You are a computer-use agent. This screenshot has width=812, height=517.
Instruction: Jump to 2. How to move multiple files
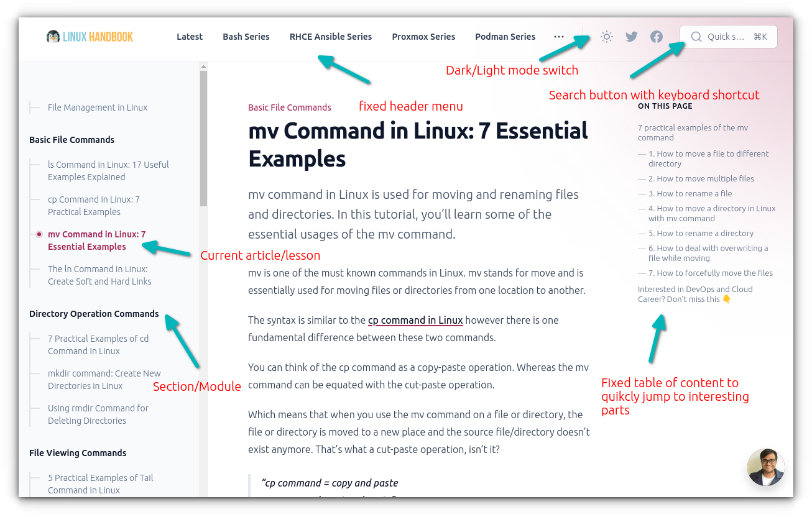pos(701,178)
